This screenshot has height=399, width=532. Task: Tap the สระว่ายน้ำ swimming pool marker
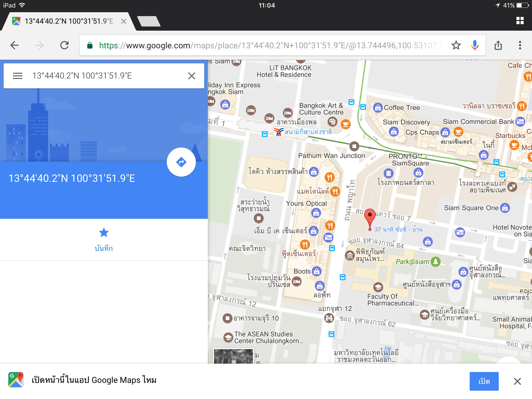click(x=258, y=218)
